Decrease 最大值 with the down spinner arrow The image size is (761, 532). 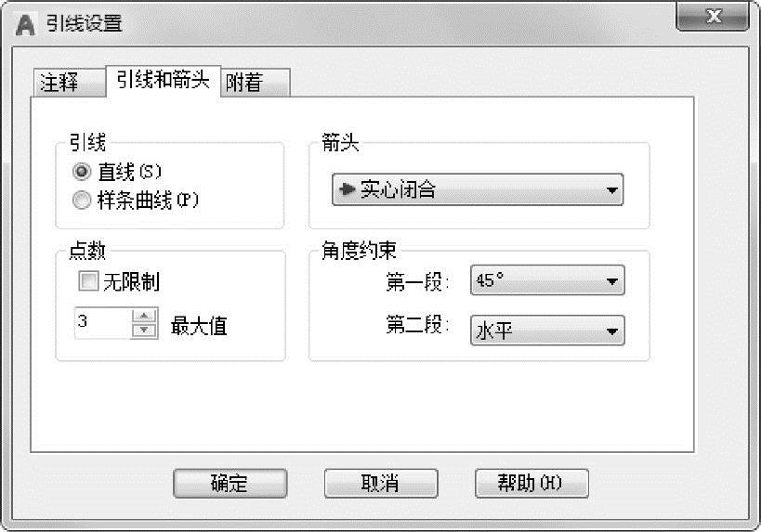(144, 331)
